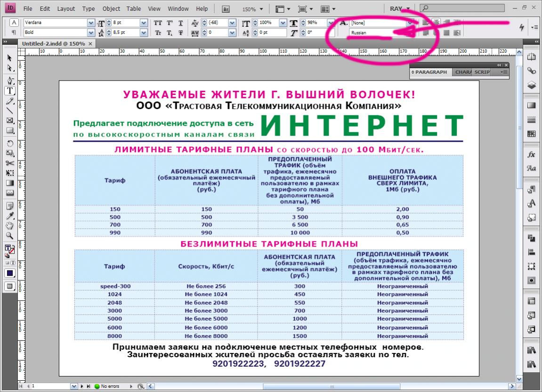Click the Quick Apply lightning button
The image size is (542, 392).
click(522, 27)
